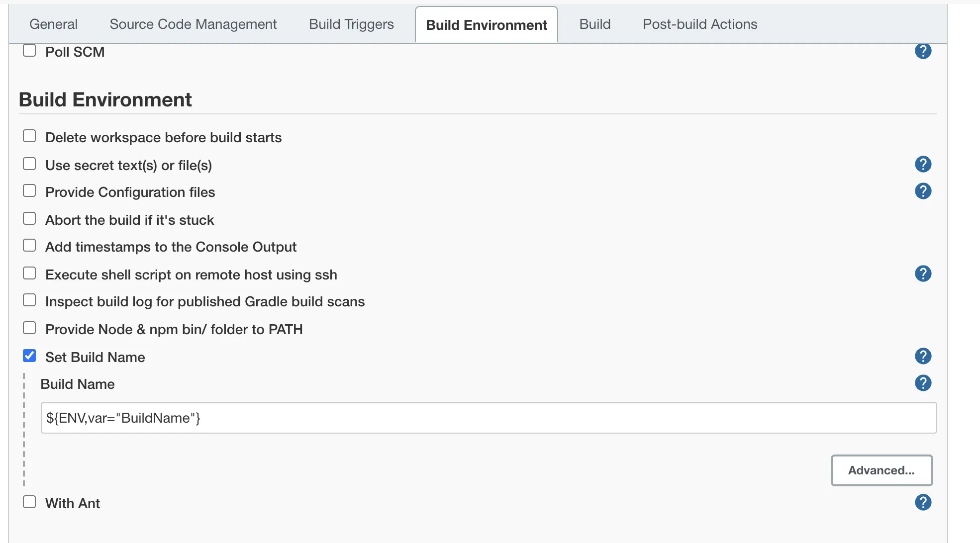This screenshot has height=543, width=980.
Task: Tick the With Ant checkbox
Action: [29, 502]
